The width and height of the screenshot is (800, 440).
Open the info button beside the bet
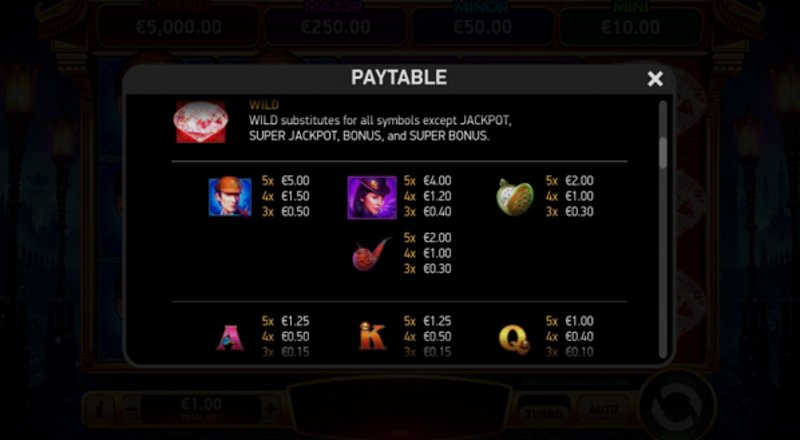(x=100, y=409)
